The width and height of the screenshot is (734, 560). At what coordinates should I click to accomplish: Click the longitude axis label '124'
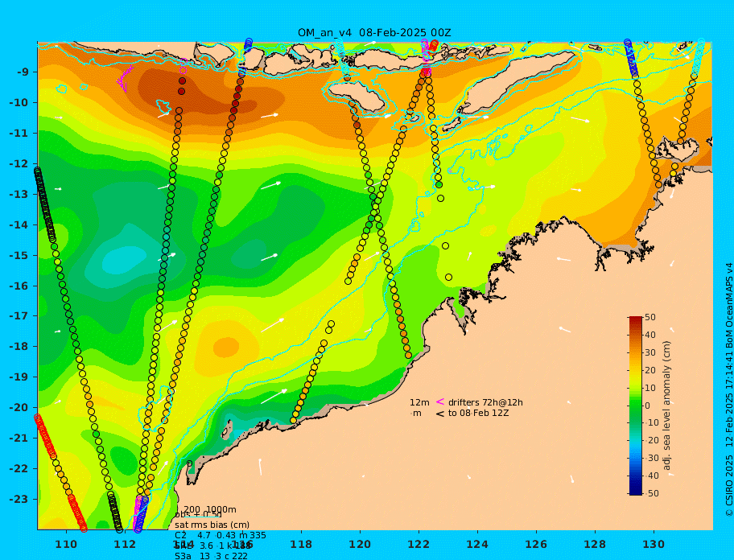pos(477,544)
